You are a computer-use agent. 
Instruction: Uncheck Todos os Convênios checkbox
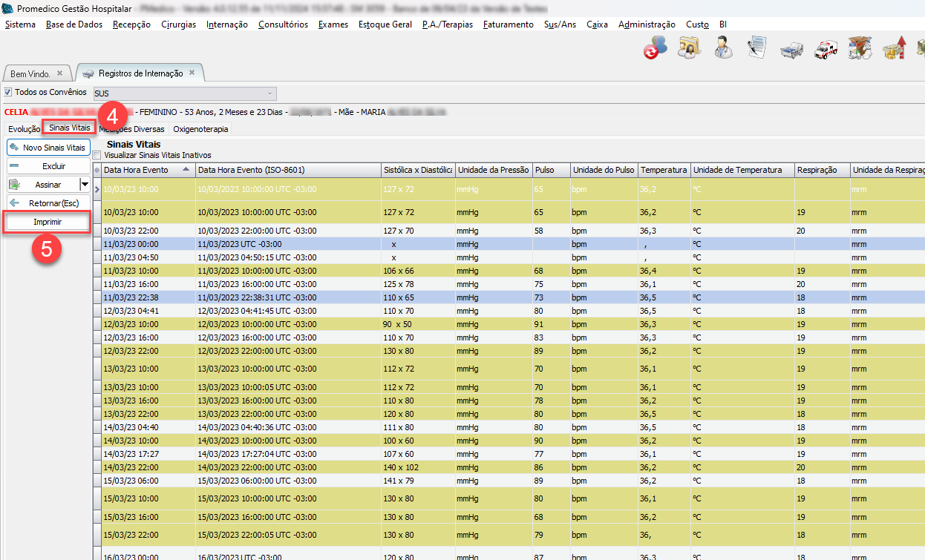coord(8,93)
